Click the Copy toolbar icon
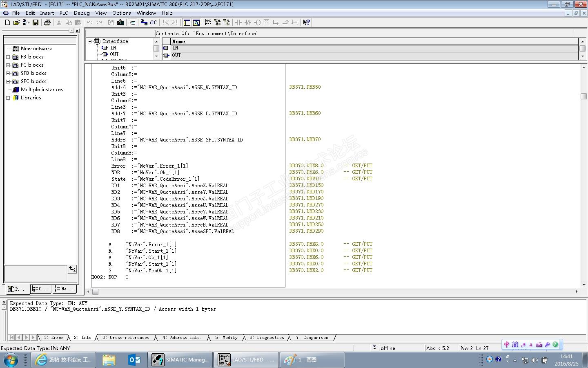The width and height of the screenshot is (588, 368). (69, 22)
